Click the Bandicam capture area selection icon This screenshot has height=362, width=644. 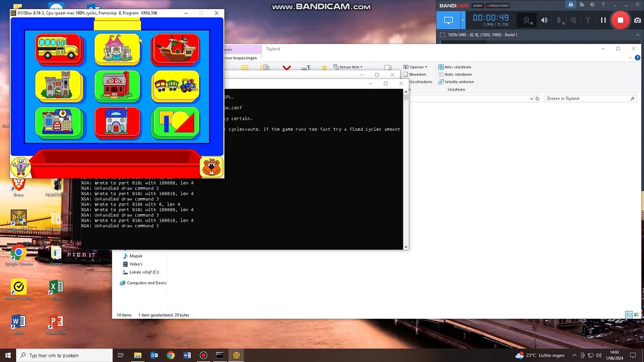[442, 35]
